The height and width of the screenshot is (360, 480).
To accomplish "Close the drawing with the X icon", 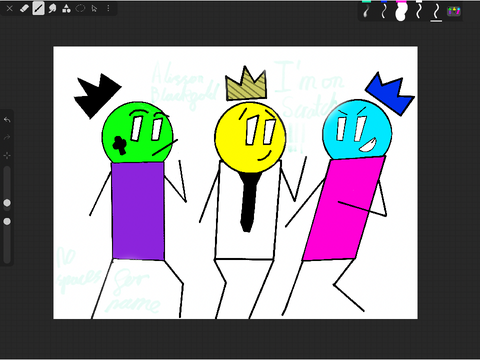I will [9, 8].
